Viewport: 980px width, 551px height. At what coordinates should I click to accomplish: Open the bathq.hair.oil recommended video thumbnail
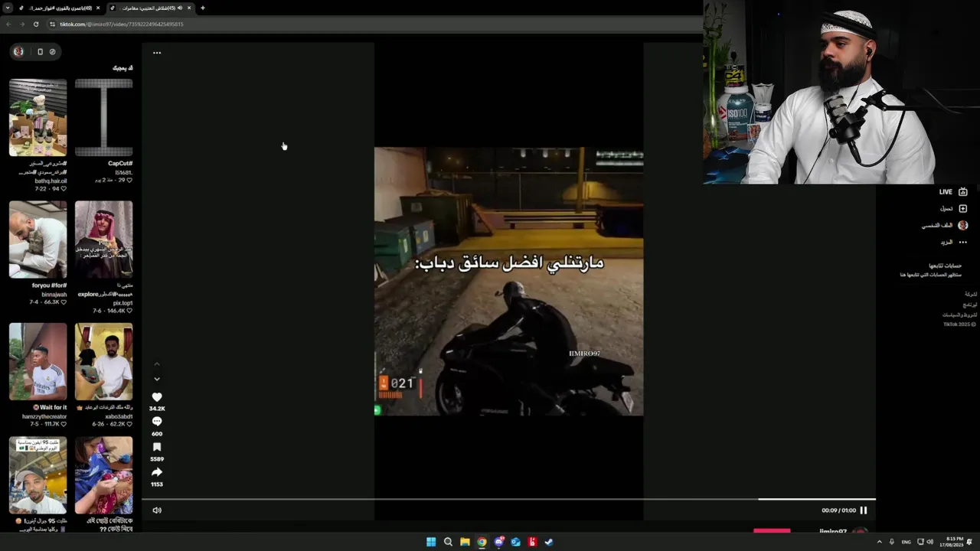point(38,118)
